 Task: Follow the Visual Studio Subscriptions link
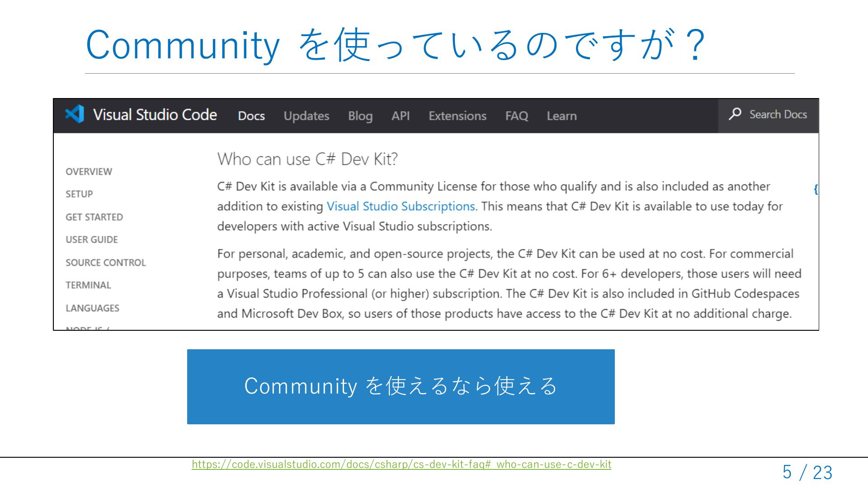(x=401, y=206)
